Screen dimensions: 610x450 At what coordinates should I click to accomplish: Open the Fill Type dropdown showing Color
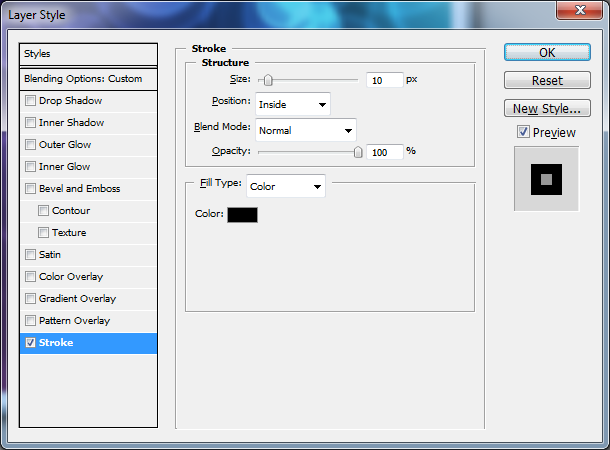click(x=286, y=186)
